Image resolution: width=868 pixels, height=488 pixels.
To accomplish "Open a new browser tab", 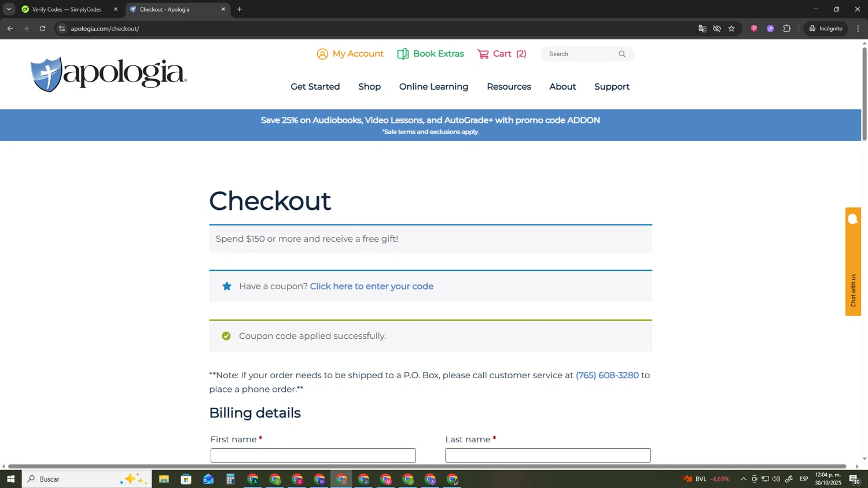I will tap(240, 9).
